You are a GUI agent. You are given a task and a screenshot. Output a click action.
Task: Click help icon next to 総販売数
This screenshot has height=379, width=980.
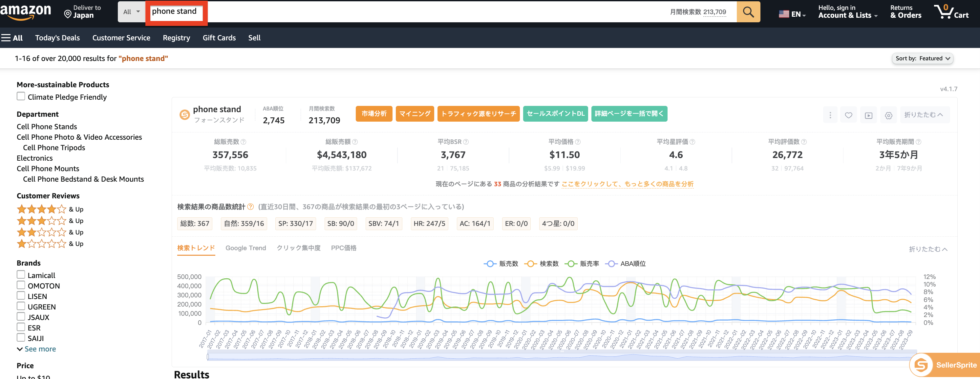pyautogui.click(x=244, y=142)
